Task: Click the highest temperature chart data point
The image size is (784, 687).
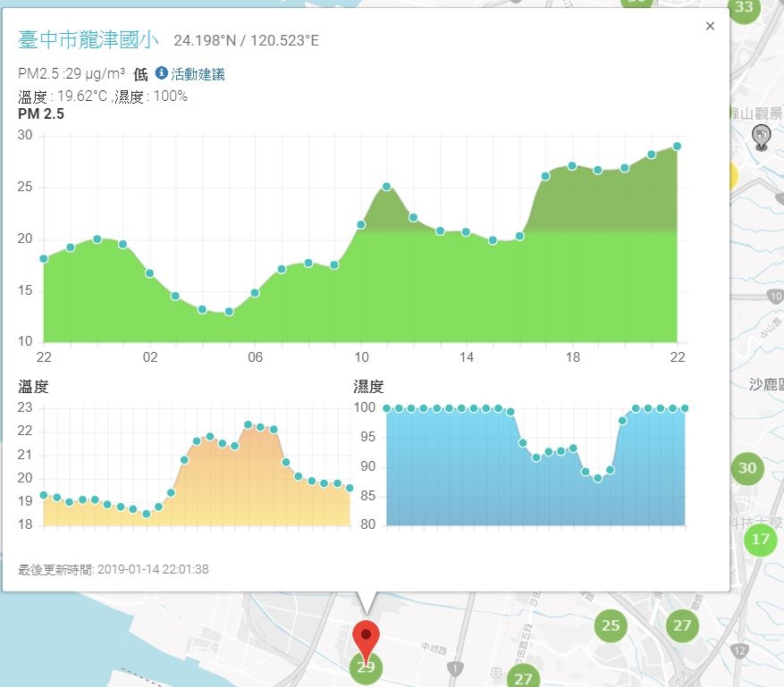Action: click(248, 424)
